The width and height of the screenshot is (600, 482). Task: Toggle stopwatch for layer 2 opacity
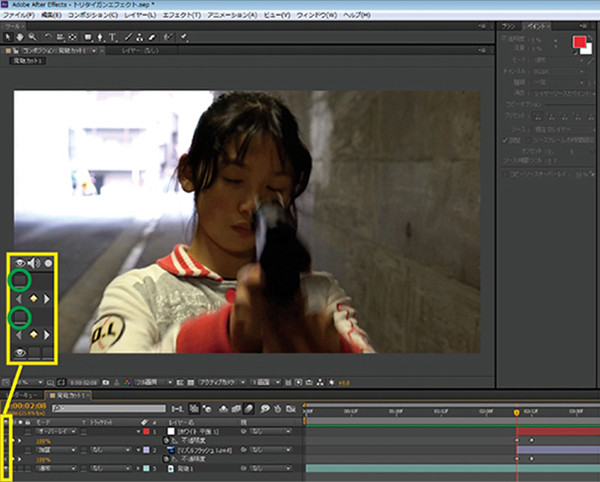[x=166, y=459]
